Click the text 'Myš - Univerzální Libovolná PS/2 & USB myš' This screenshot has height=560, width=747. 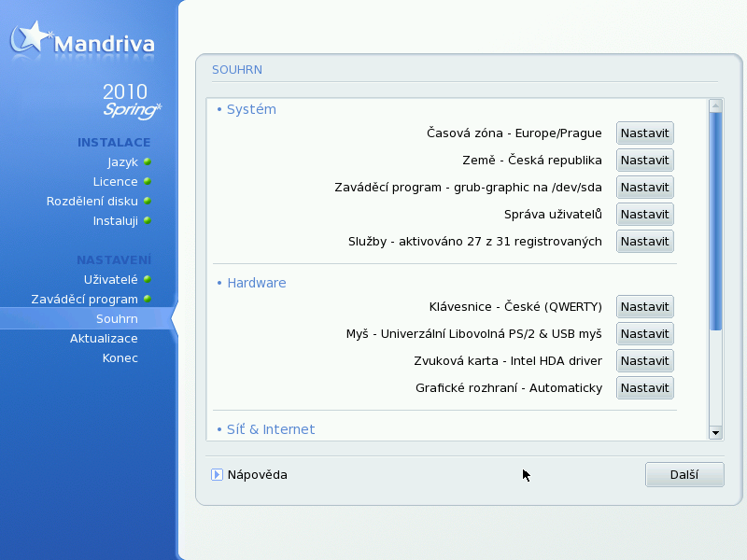tap(474, 334)
